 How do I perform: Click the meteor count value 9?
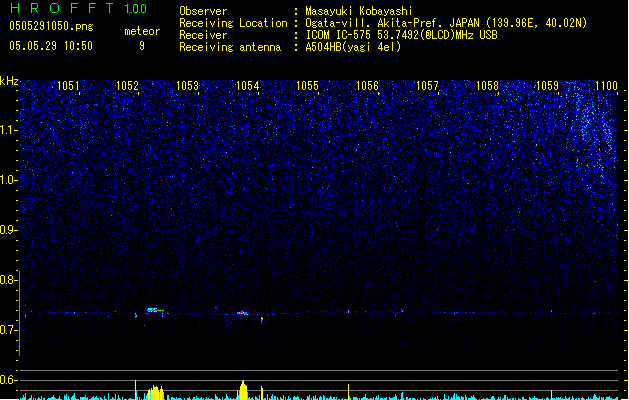click(142, 46)
